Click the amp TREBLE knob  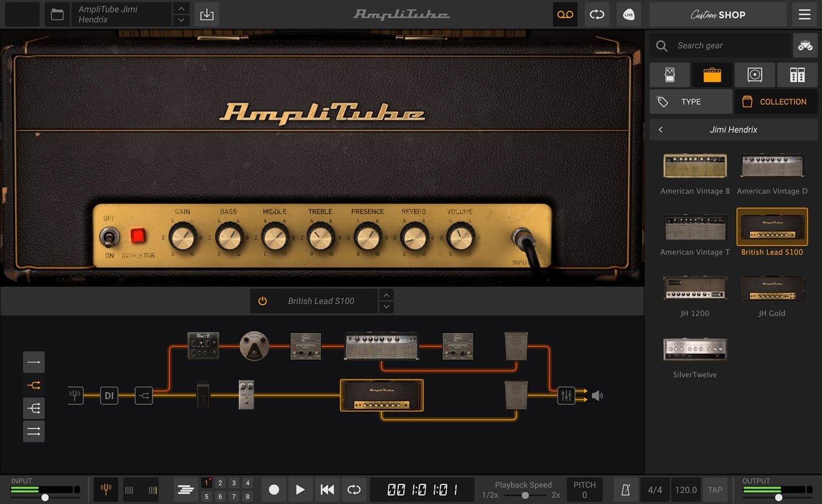(x=321, y=237)
